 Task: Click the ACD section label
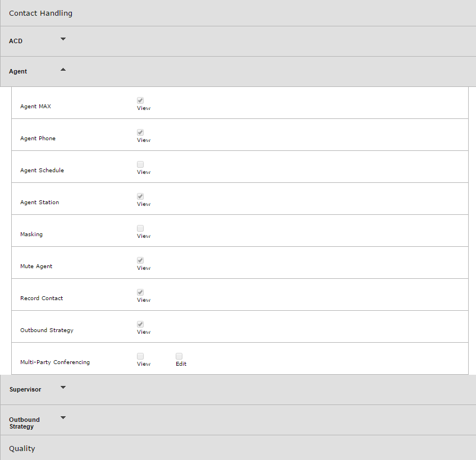16,41
